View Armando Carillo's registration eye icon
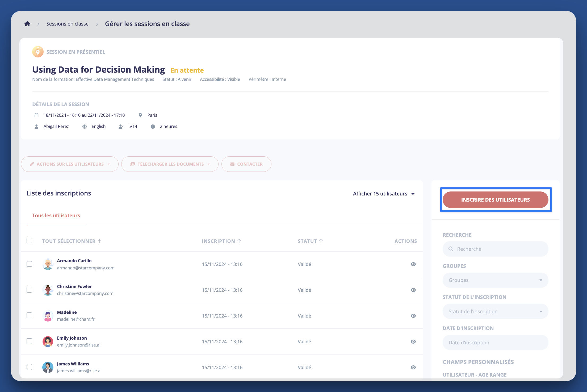587x392 pixels. coord(413,264)
